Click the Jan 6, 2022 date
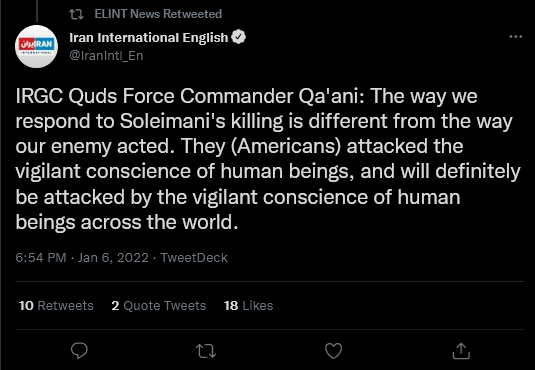Screen dimensions: 535x370 [113, 257]
